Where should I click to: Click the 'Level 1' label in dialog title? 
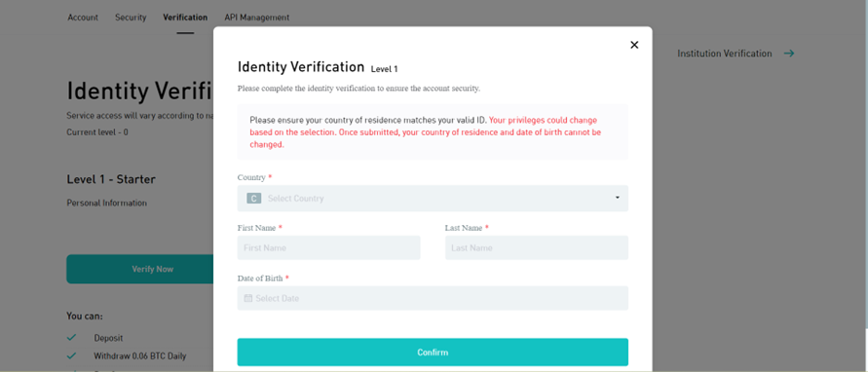tap(384, 69)
